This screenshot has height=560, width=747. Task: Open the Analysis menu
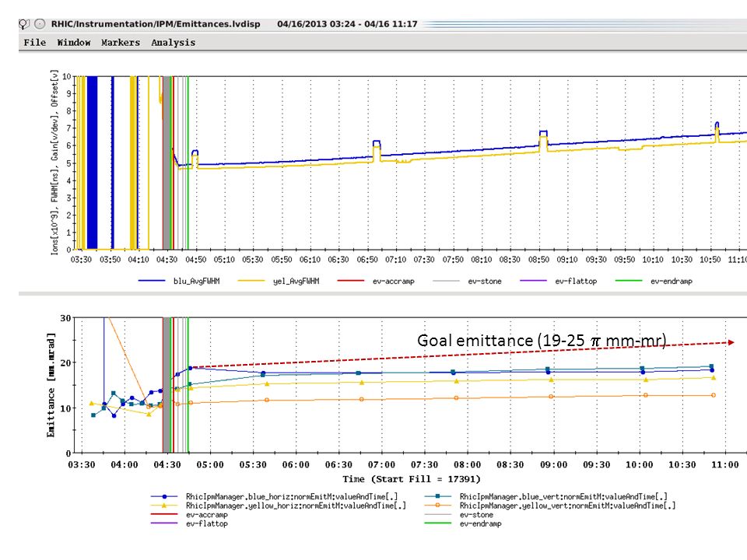click(174, 42)
